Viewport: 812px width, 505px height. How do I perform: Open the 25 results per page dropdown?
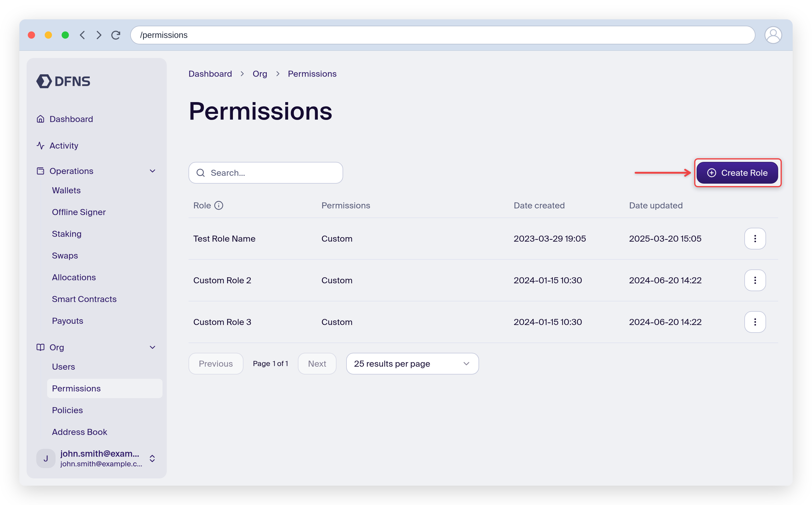point(412,363)
